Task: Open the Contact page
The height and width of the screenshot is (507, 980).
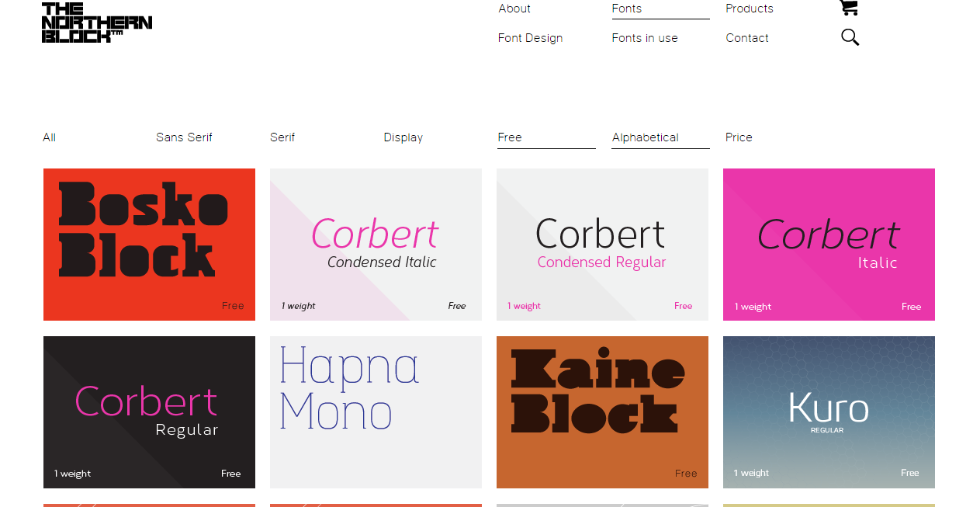Action: point(747,38)
